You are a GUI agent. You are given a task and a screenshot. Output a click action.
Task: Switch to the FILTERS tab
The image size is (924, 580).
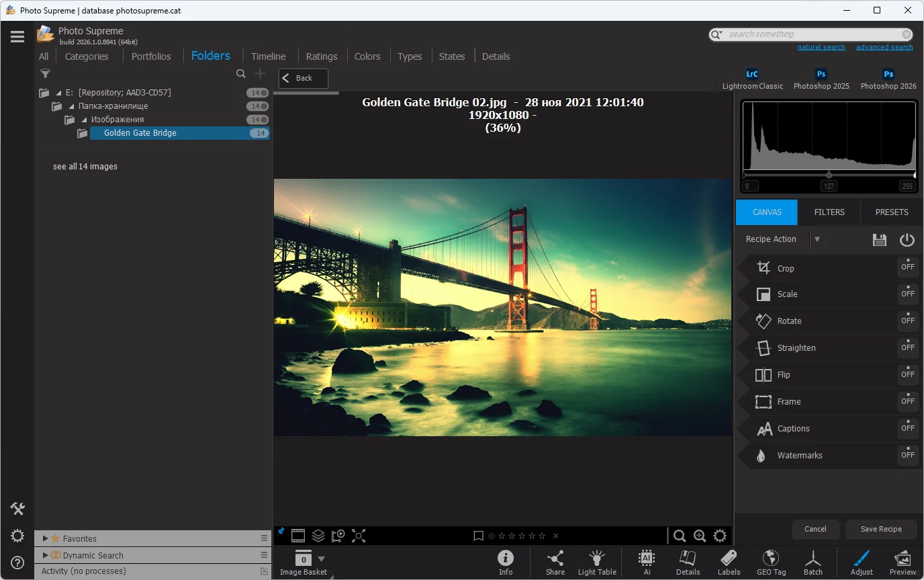click(829, 212)
